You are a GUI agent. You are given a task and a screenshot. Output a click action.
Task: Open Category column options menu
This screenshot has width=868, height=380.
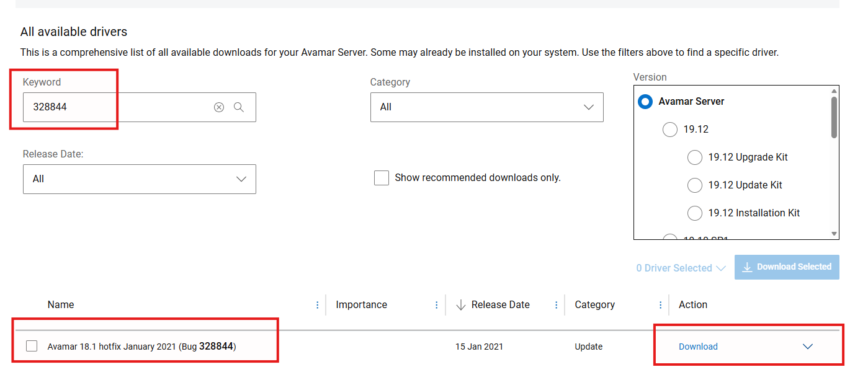pyautogui.click(x=661, y=305)
